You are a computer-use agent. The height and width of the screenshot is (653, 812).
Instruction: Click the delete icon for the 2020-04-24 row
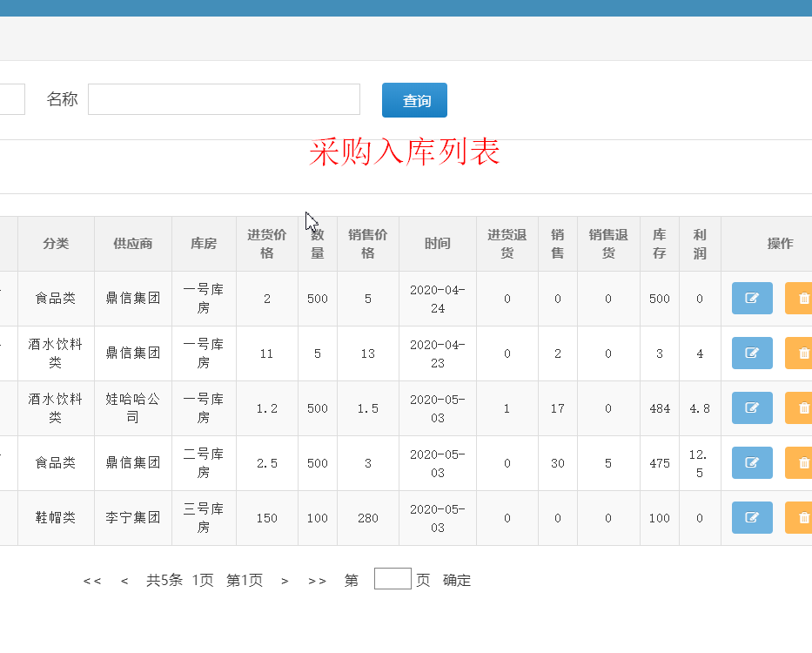801,299
